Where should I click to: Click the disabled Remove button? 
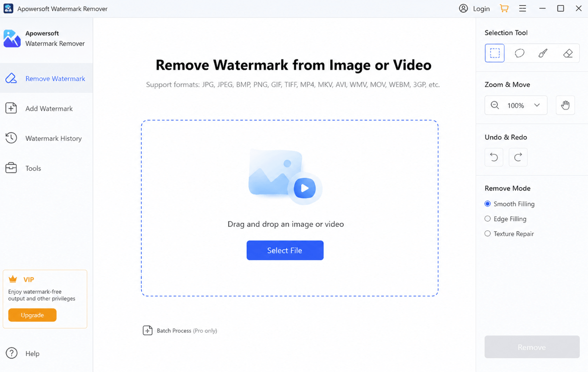(x=532, y=347)
